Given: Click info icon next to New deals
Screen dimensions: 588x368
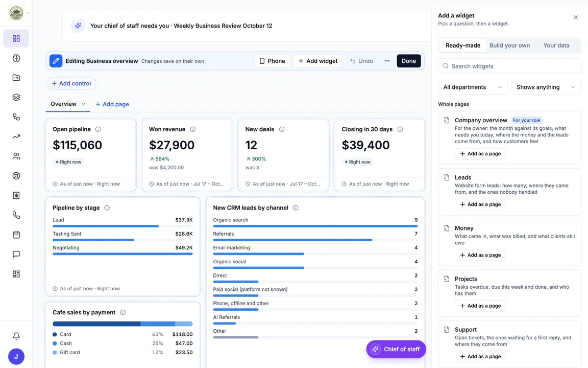Looking at the screenshot, I should (282, 129).
